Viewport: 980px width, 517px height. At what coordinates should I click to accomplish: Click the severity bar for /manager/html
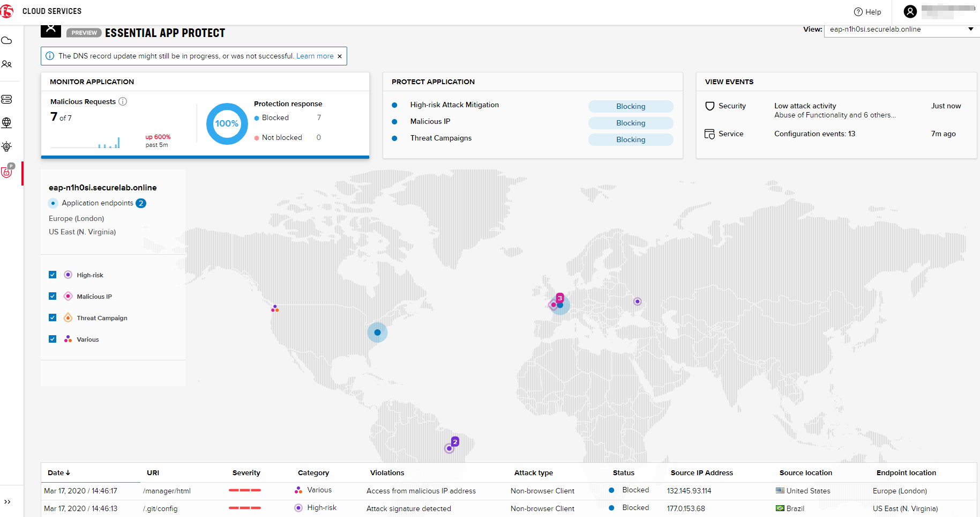(x=245, y=490)
